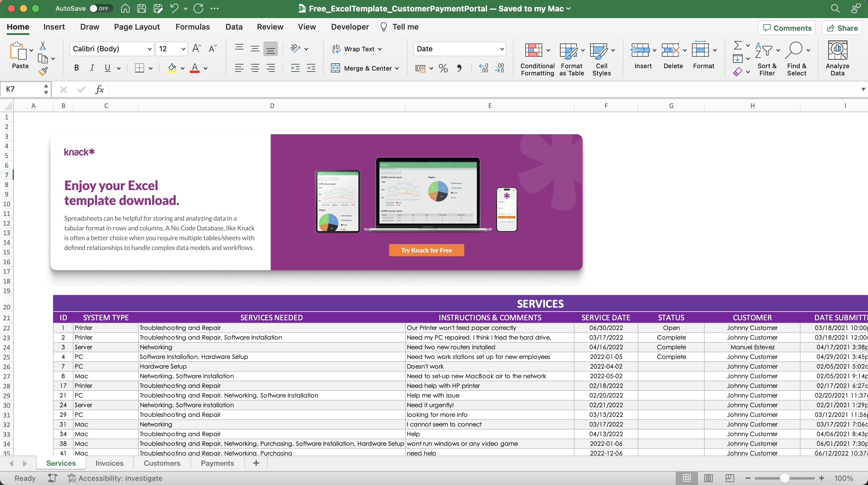Add a new worksheet with the plus button
The image size is (868, 485).
point(256,463)
